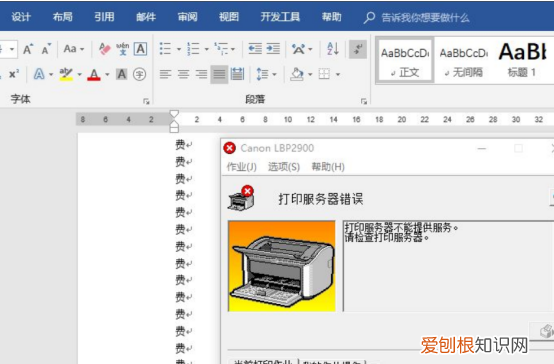Open 帮助(H) menu in Canon window
Viewport: 554px width, 364px height.
(x=328, y=167)
